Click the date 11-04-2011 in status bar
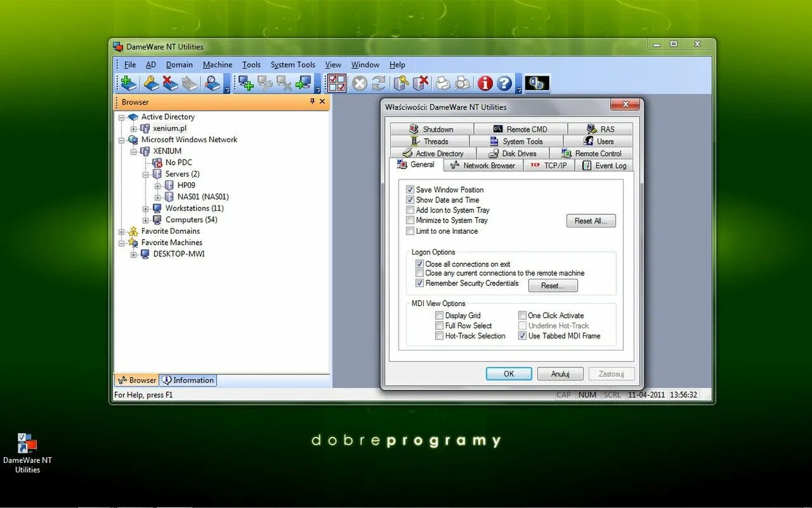 646,395
